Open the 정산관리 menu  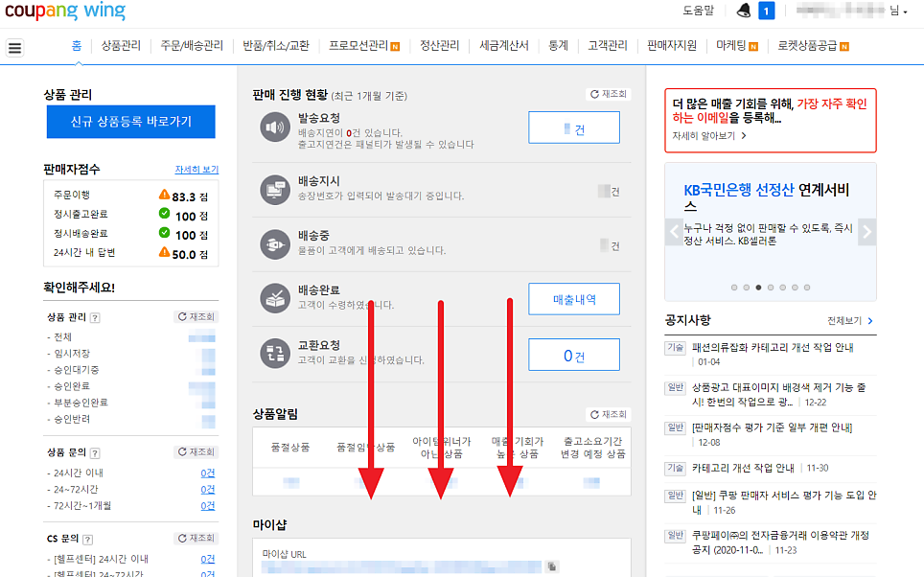pyautogui.click(x=440, y=45)
